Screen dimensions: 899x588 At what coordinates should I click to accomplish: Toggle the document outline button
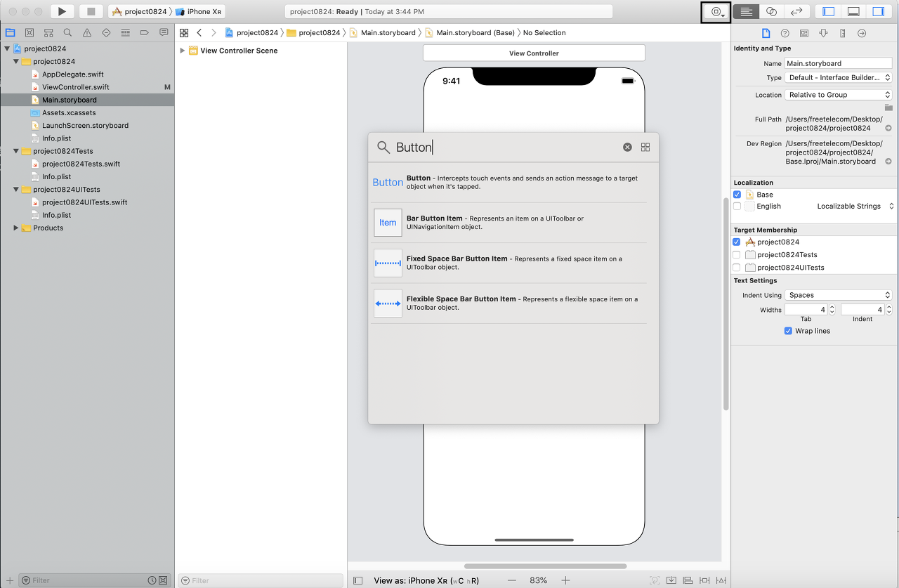click(x=357, y=580)
